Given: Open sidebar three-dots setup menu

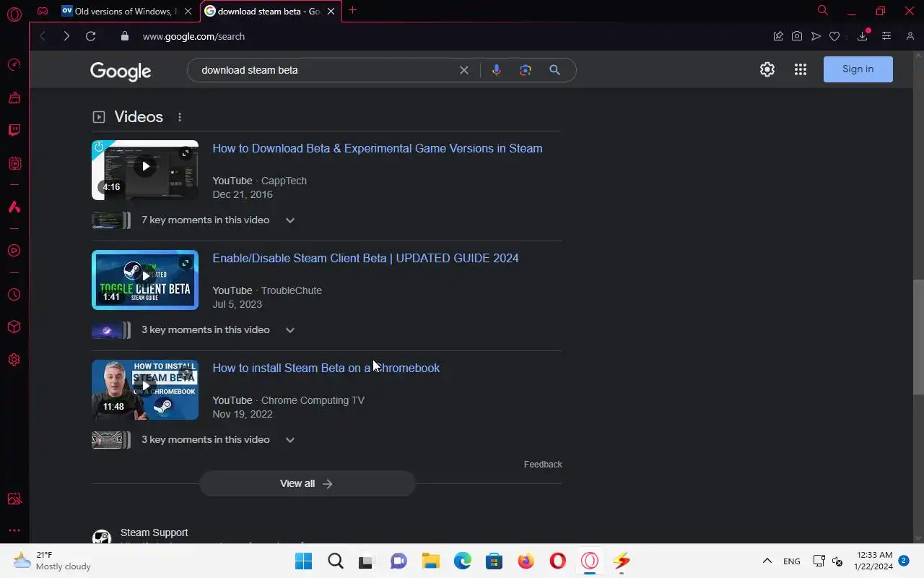Looking at the screenshot, I should coord(14,530).
